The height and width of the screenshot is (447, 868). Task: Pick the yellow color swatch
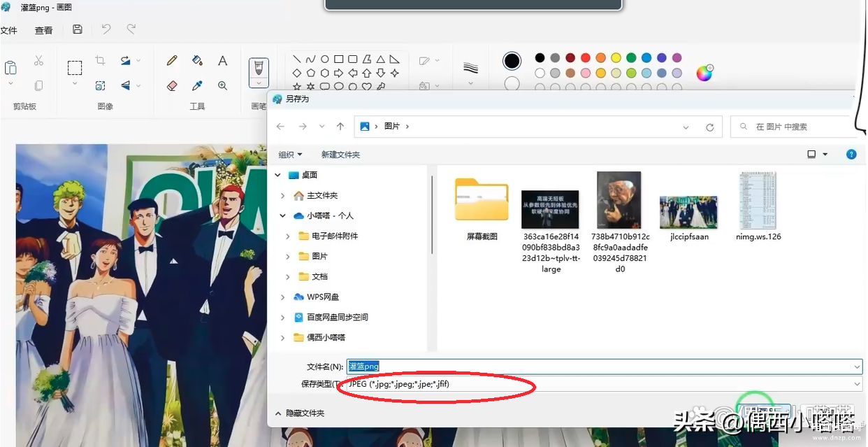pos(616,58)
